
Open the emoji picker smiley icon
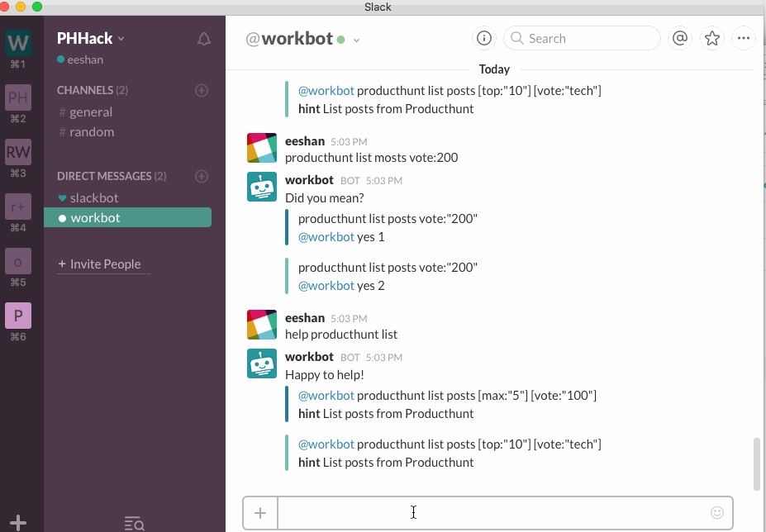click(x=716, y=512)
